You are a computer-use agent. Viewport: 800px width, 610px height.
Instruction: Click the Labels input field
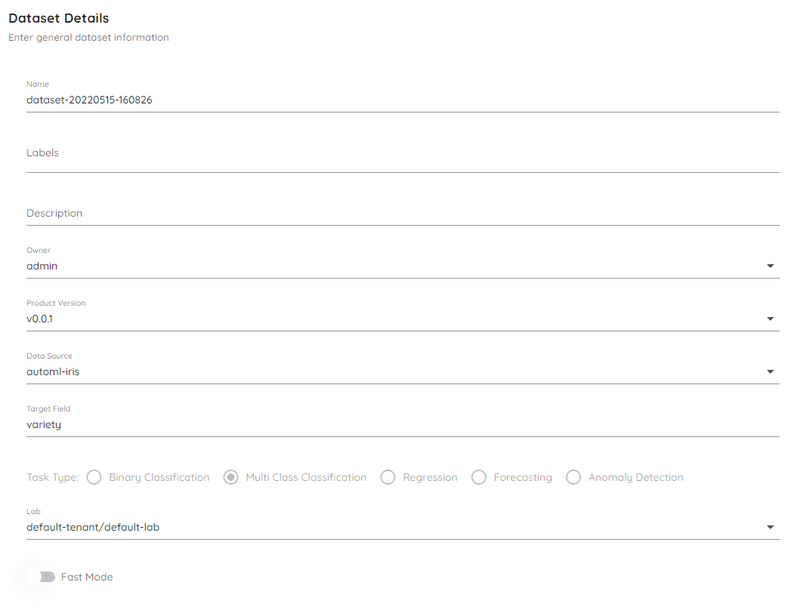tap(403, 153)
